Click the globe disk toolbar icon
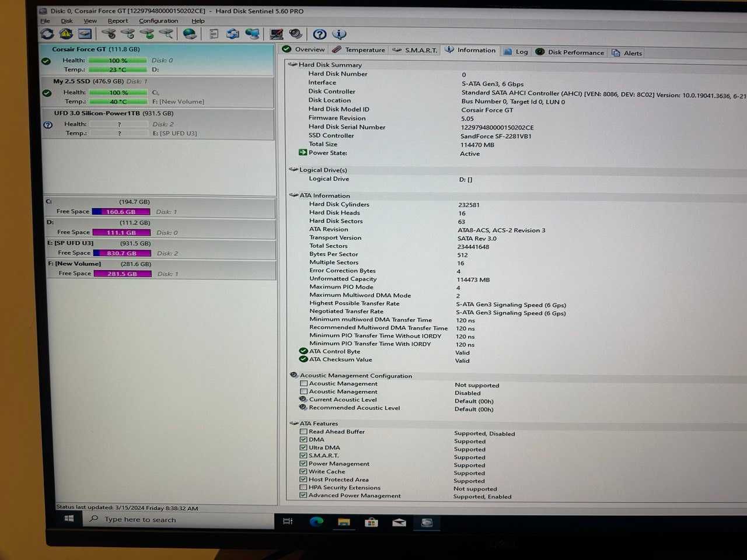 (x=190, y=34)
